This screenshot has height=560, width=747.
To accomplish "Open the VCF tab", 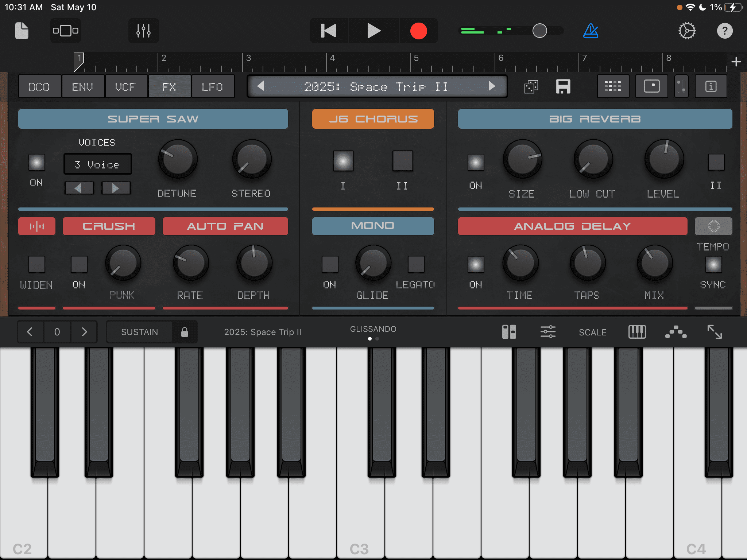I will coord(126,87).
